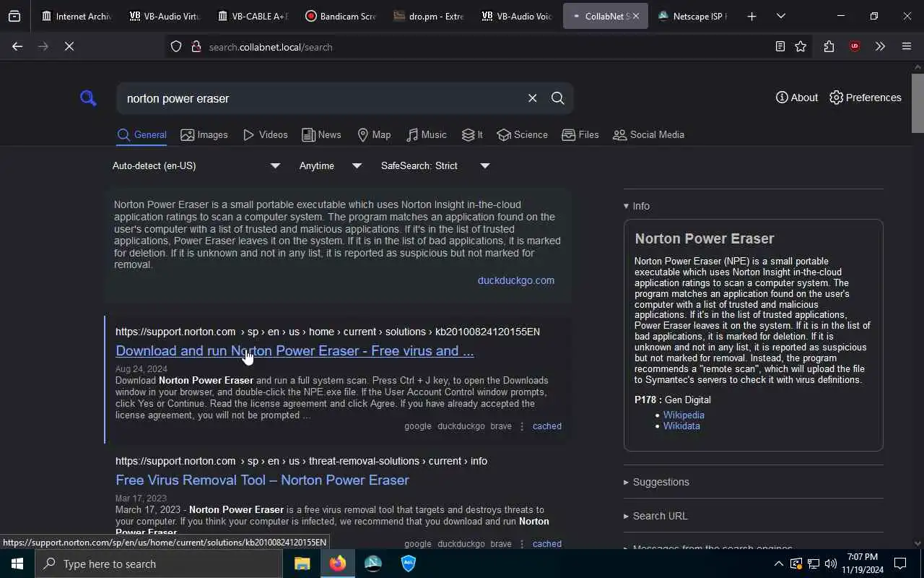Open the AOL Shield taskbar icon
924x578 pixels.
409,564
